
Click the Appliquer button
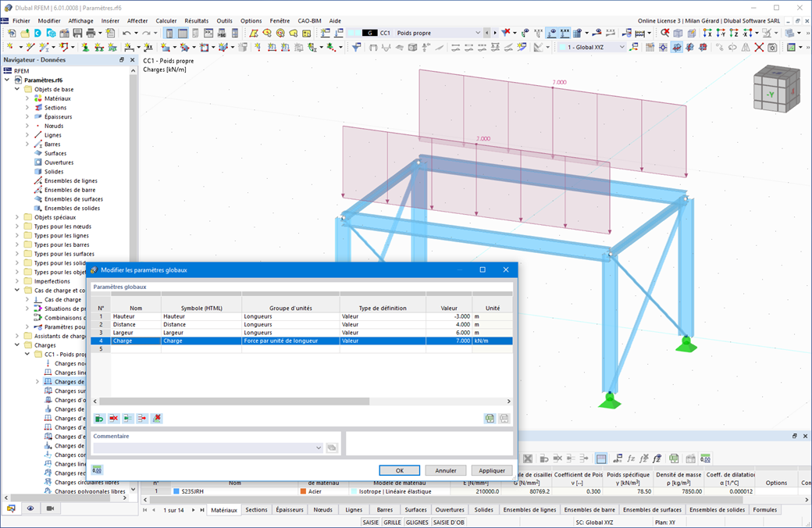pos(491,470)
